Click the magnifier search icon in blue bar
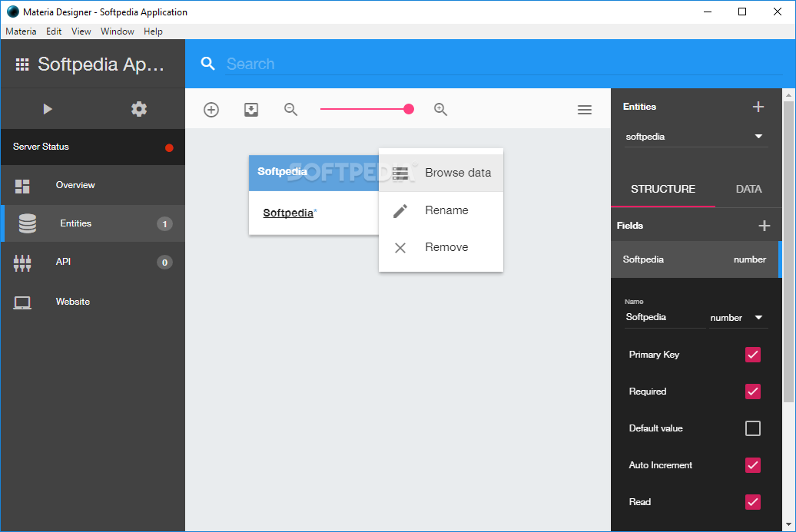The image size is (796, 532). pos(207,64)
